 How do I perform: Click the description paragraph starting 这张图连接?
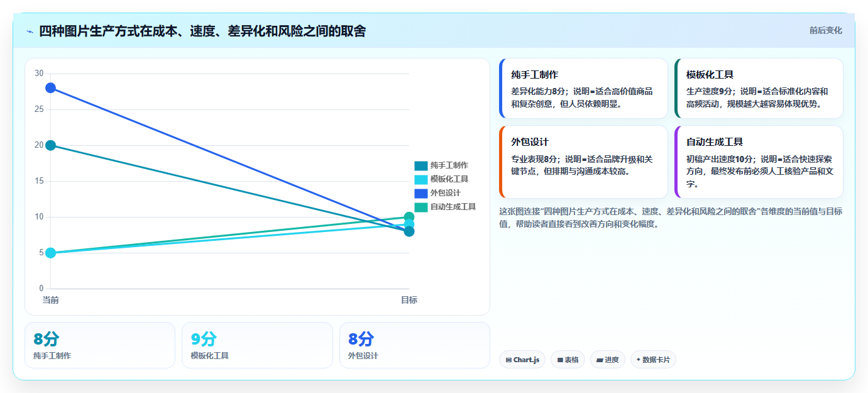pos(671,218)
